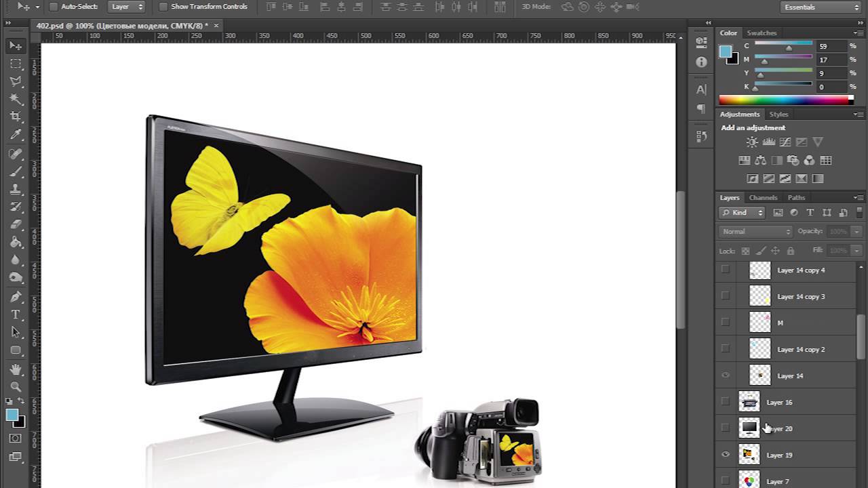Select the Eyedropper tool
The width and height of the screenshot is (868, 488).
tap(16, 135)
